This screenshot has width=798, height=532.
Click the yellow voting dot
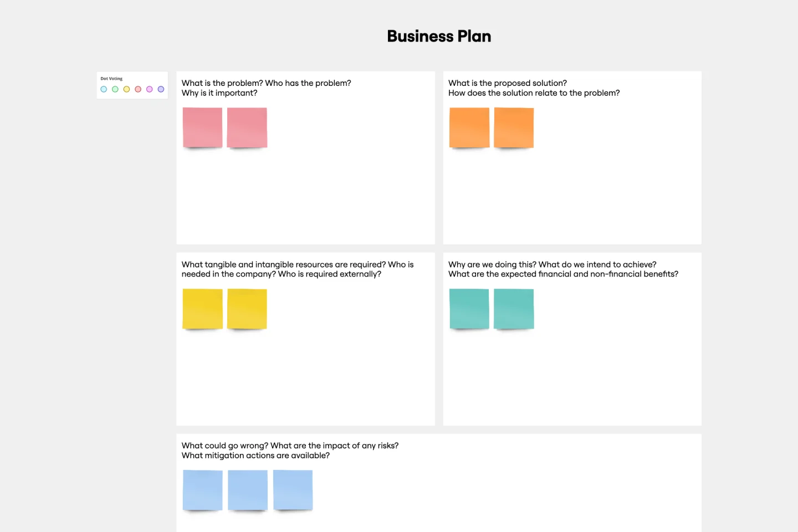point(126,89)
